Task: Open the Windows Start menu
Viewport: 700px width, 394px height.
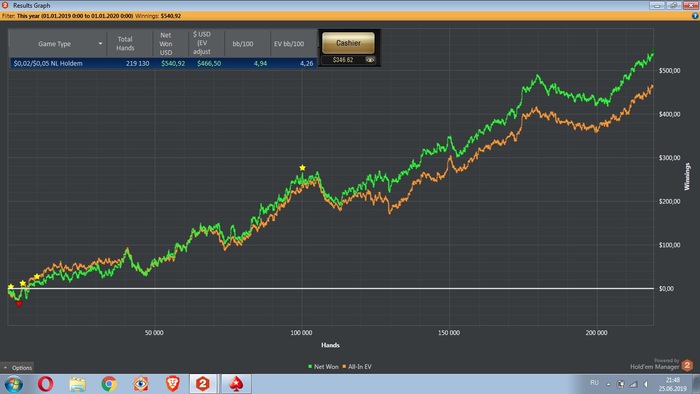Action: [x=14, y=384]
